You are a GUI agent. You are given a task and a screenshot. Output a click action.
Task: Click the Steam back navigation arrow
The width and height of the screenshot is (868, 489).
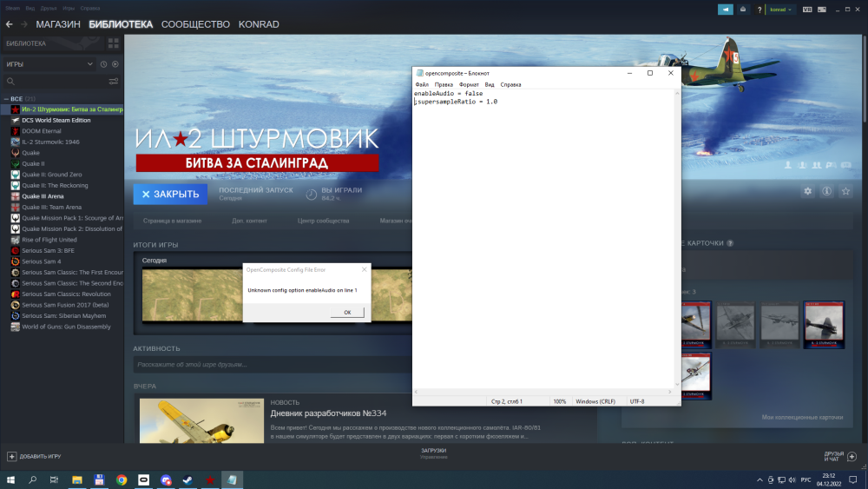pos(9,24)
